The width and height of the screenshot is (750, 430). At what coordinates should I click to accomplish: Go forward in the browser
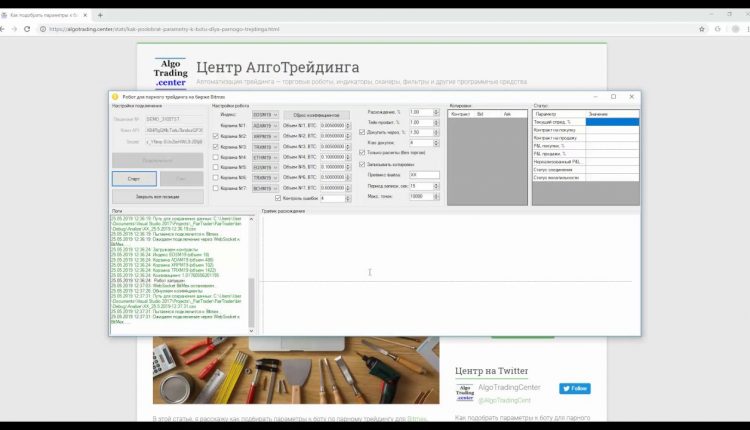pos(14,29)
